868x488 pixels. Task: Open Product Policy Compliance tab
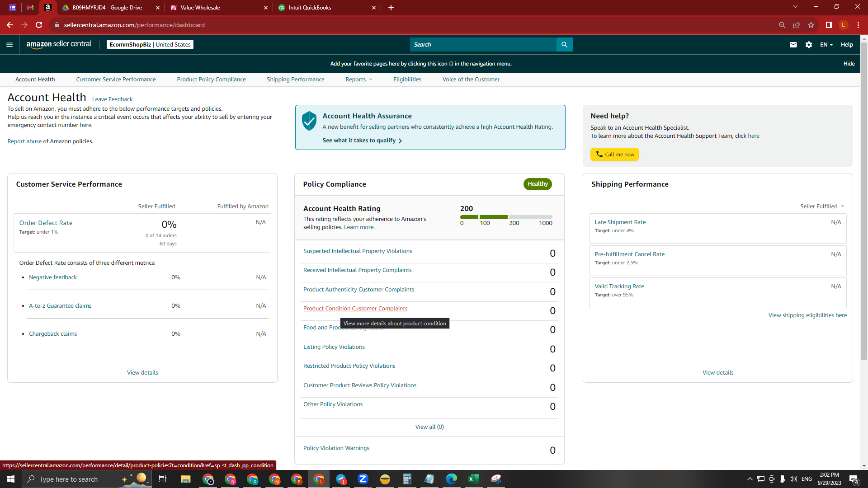pos(212,80)
